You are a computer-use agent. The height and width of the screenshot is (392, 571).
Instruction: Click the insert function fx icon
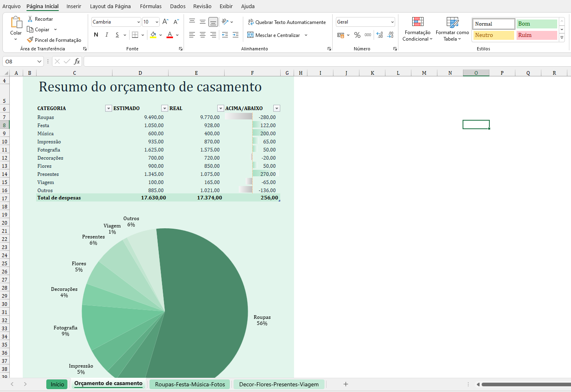click(x=77, y=61)
